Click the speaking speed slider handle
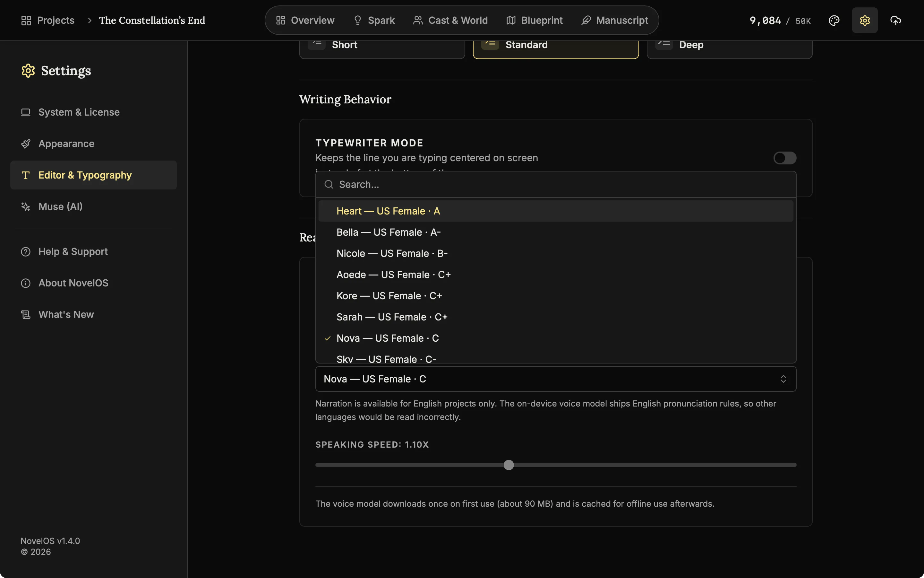This screenshot has height=578, width=924. point(509,465)
